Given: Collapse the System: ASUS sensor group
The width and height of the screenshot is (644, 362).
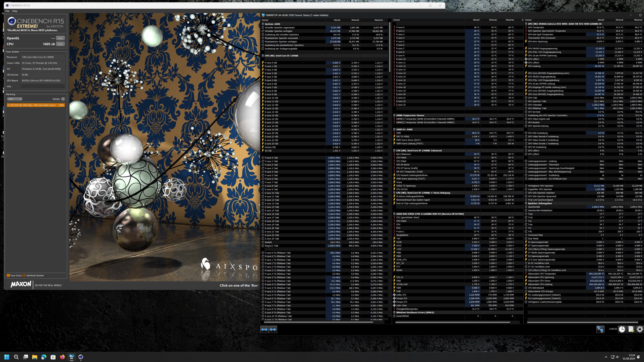Looking at the screenshot, I should pos(263,24).
